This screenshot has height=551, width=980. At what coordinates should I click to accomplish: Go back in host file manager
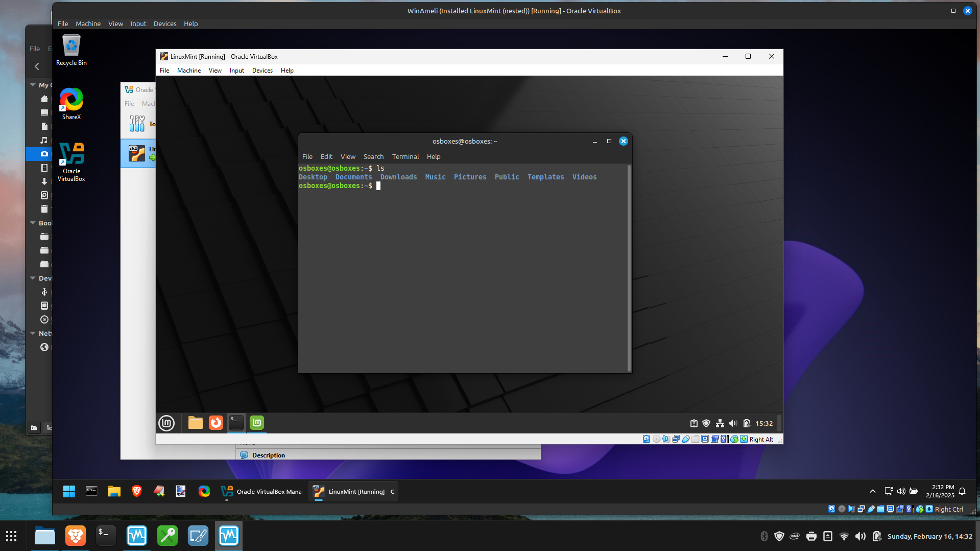[x=37, y=66]
